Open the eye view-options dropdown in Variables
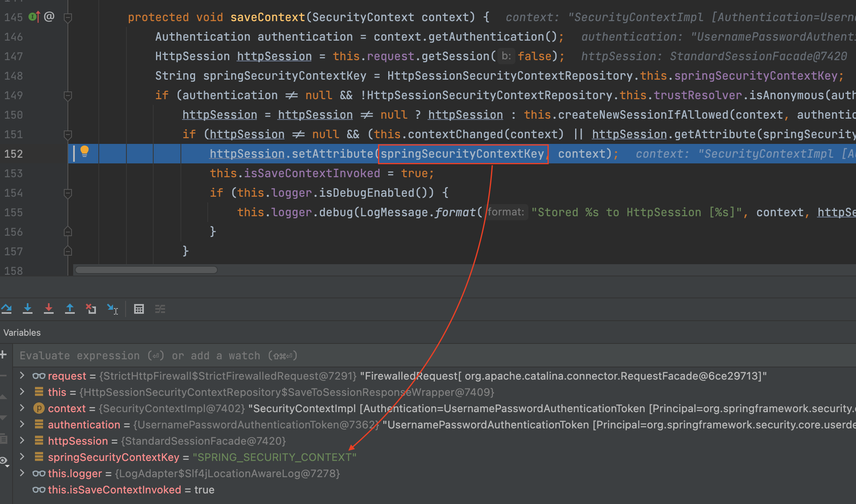Screen dimensions: 856x504 tap(4, 461)
